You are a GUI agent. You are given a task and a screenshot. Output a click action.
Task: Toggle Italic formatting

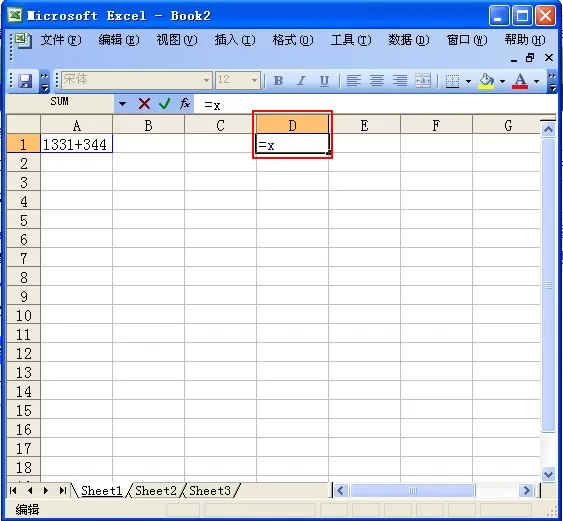[x=302, y=81]
